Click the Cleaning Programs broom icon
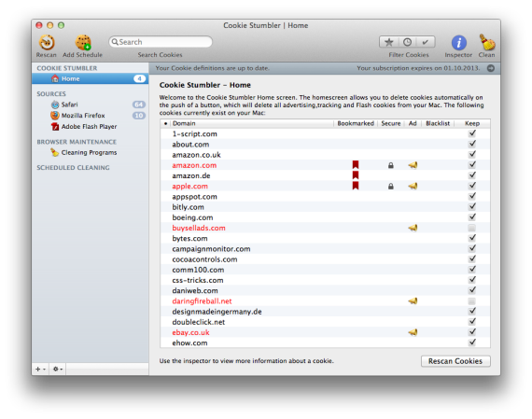Screen dimensions: 532x419 55,152
